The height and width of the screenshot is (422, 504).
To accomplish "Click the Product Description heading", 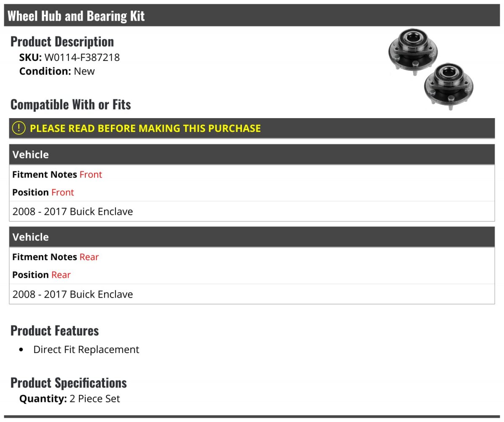I will [x=62, y=41].
